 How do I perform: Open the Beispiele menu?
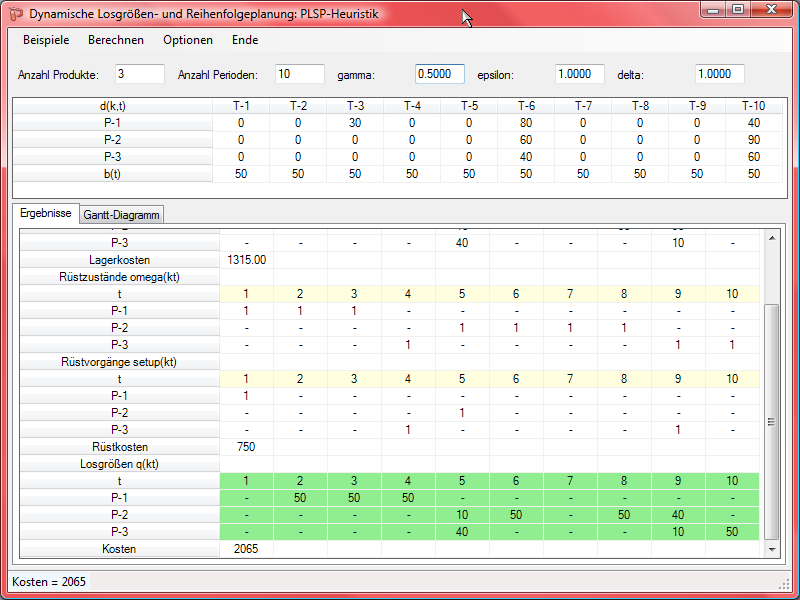click(x=46, y=40)
